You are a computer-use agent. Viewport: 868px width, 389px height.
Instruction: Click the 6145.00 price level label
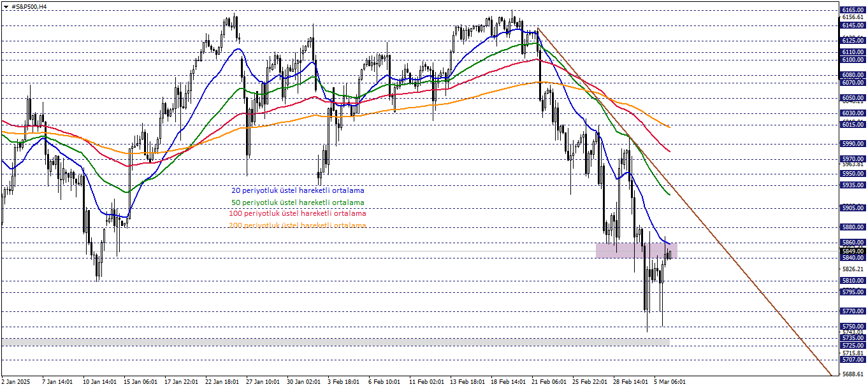853,25
